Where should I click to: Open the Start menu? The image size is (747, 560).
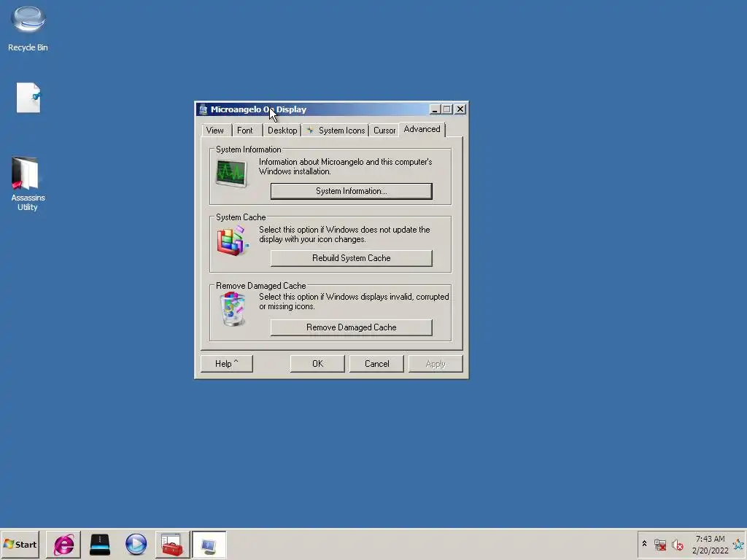pos(20,544)
